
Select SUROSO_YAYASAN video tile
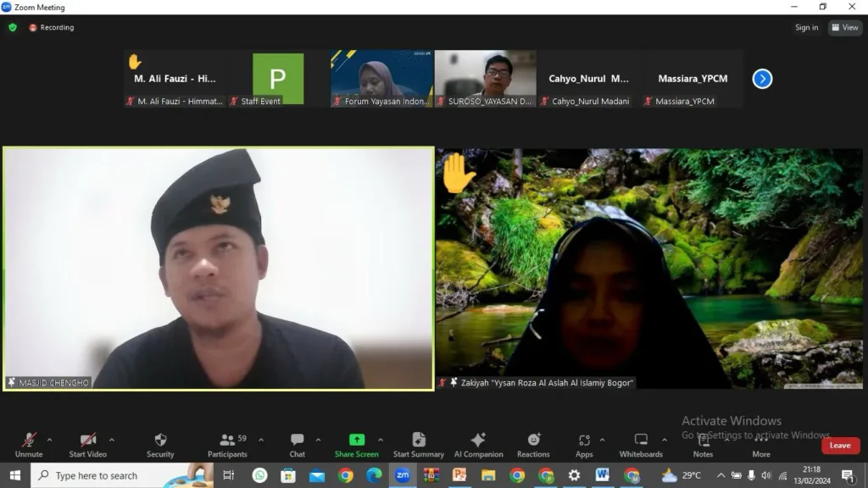point(486,79)
